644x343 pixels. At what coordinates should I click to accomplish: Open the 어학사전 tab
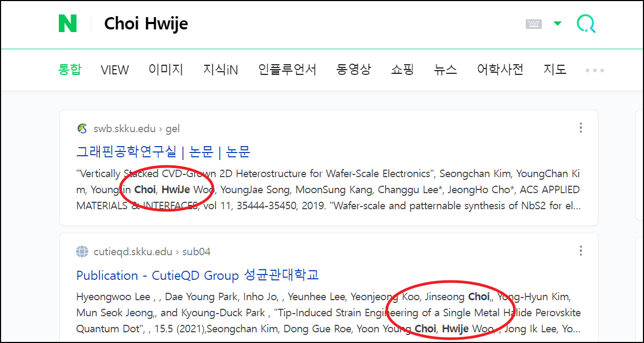[x=500, y=70]
